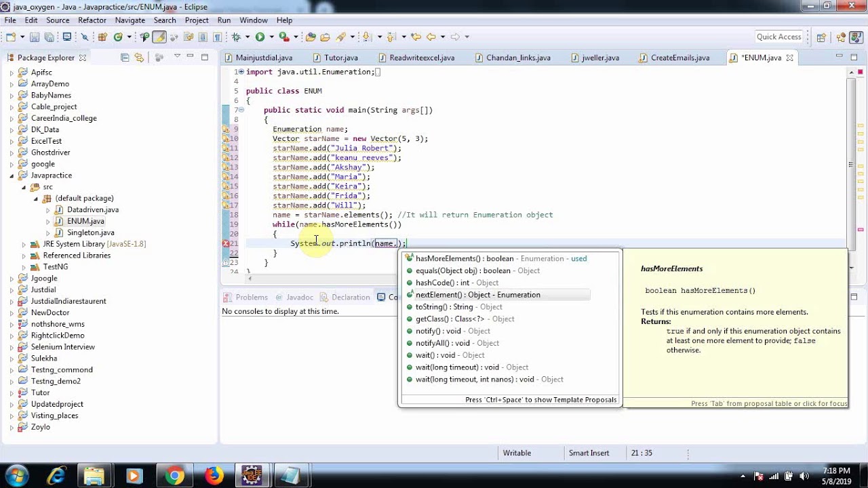Image resolution: width=868 pixels, height=488 pixels.
Task: Click the New Java Class icon
Action: (118, 37)
